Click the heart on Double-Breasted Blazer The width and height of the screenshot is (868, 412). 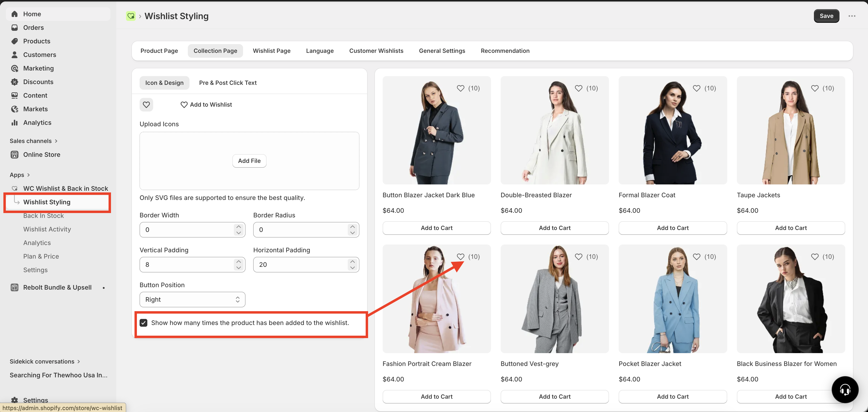tap(579, 88)
